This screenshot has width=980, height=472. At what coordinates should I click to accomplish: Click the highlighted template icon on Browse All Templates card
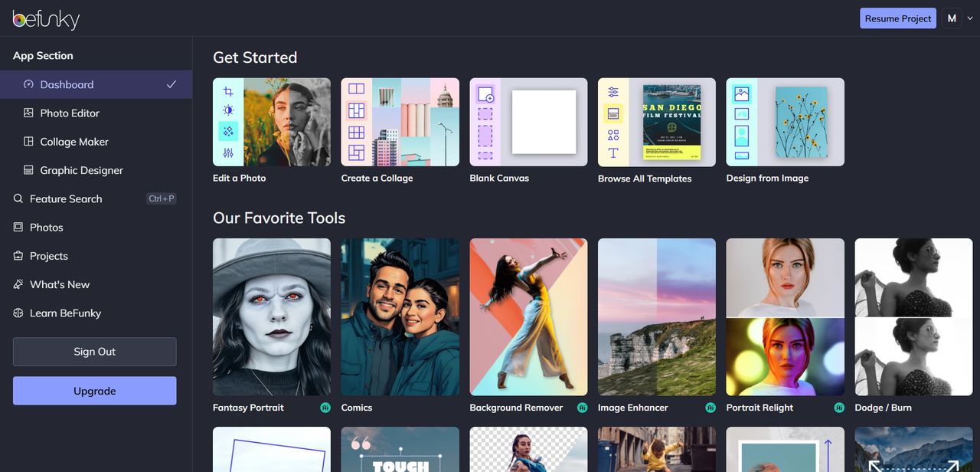click(x=613, y=114)
